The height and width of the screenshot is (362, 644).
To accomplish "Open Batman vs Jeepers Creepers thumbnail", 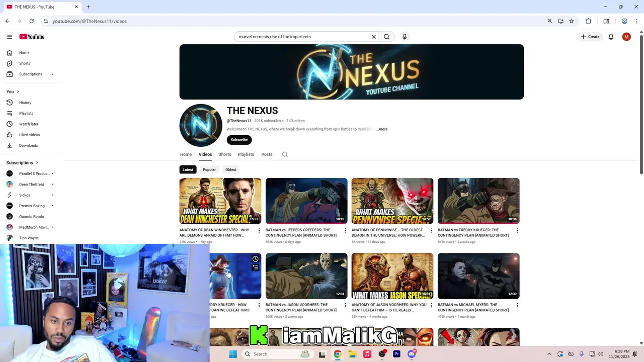I will click(306, 201).
